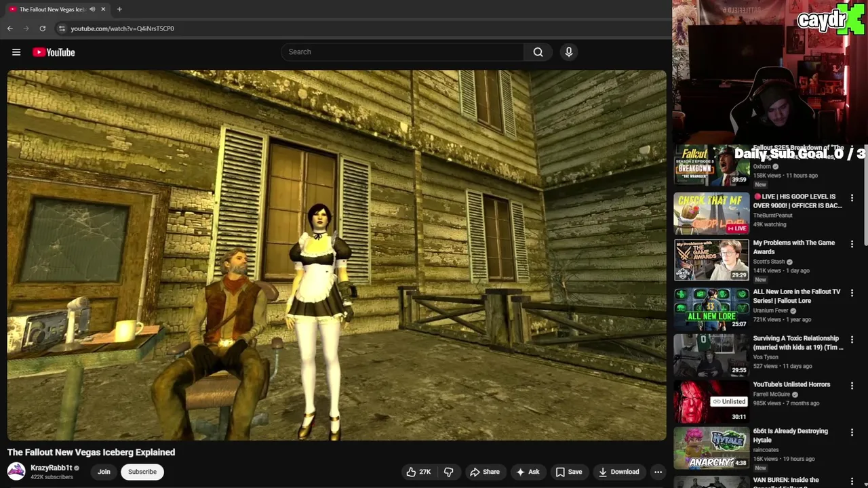868x488 pixels.
Task: Mute the tab via speaker icon
Action: click(92, 9)
